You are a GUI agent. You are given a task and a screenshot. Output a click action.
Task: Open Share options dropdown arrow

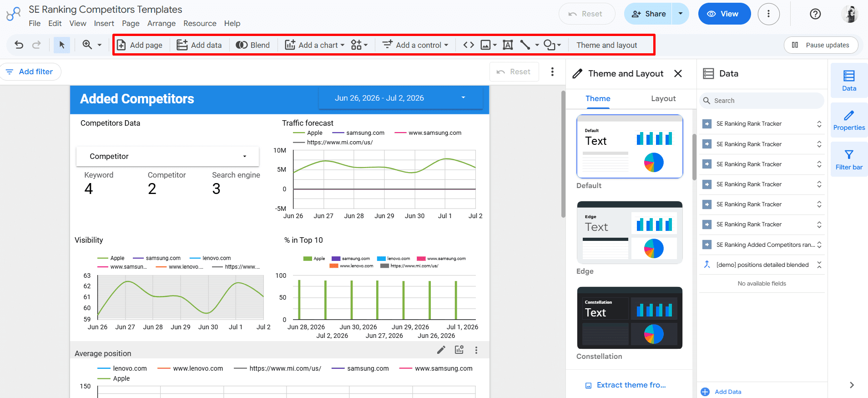coord(681,14)
